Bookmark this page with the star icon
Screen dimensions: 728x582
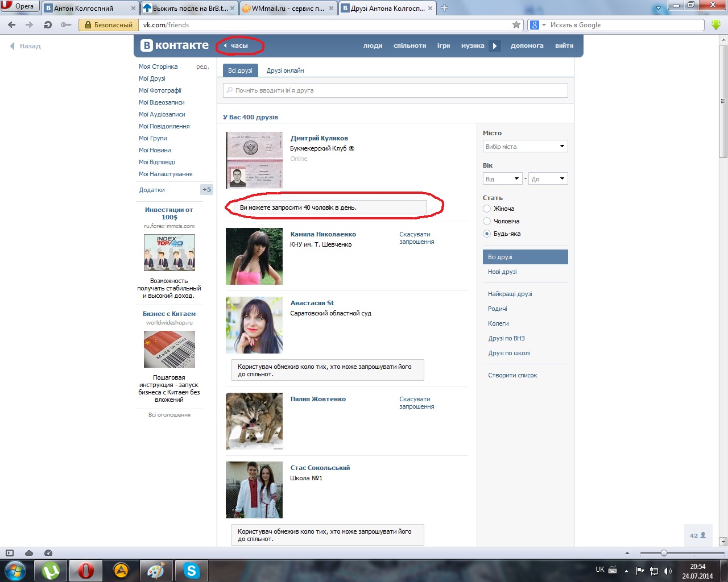click(x=516, y=24)
